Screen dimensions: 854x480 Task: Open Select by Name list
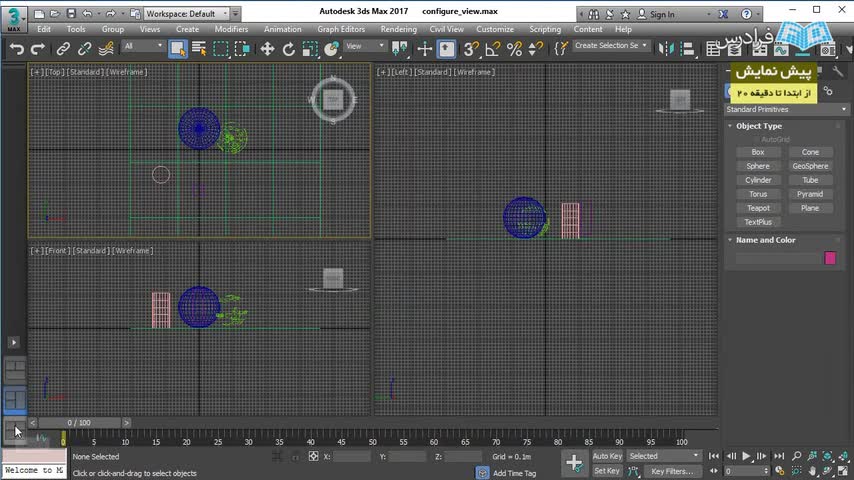199,50
